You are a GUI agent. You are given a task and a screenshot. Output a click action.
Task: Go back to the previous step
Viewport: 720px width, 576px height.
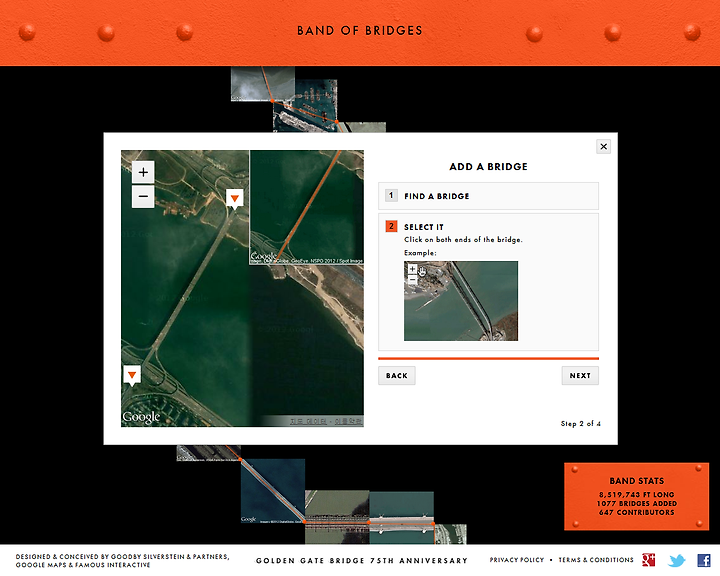tap(397, 376)
